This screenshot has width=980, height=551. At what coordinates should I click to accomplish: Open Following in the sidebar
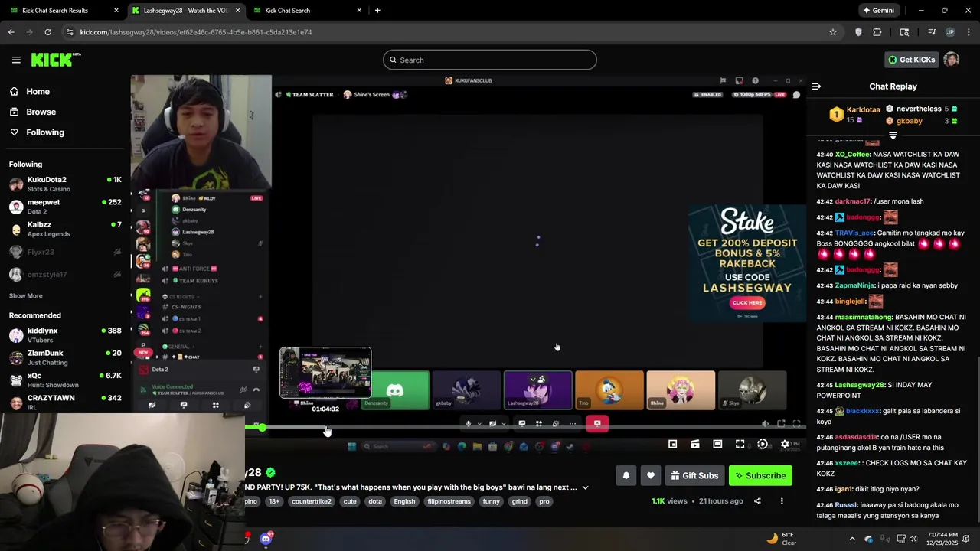[45, 132]
